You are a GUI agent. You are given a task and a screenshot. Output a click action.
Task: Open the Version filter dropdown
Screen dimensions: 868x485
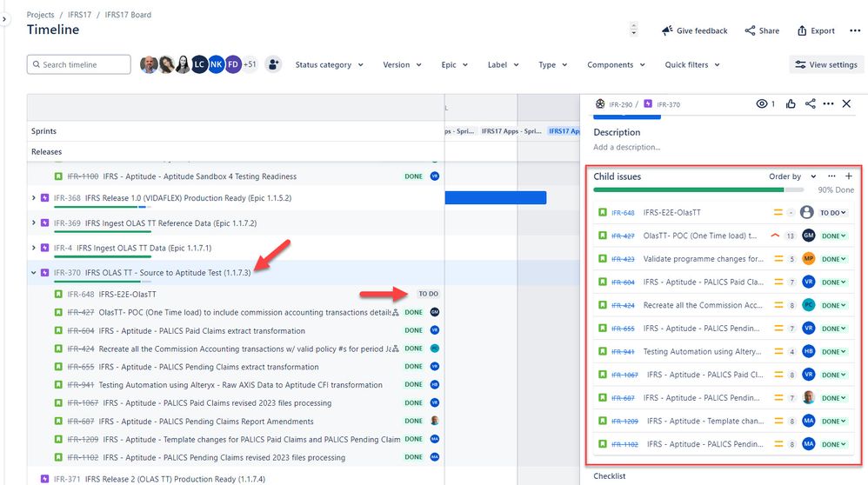tap(402, 64)
